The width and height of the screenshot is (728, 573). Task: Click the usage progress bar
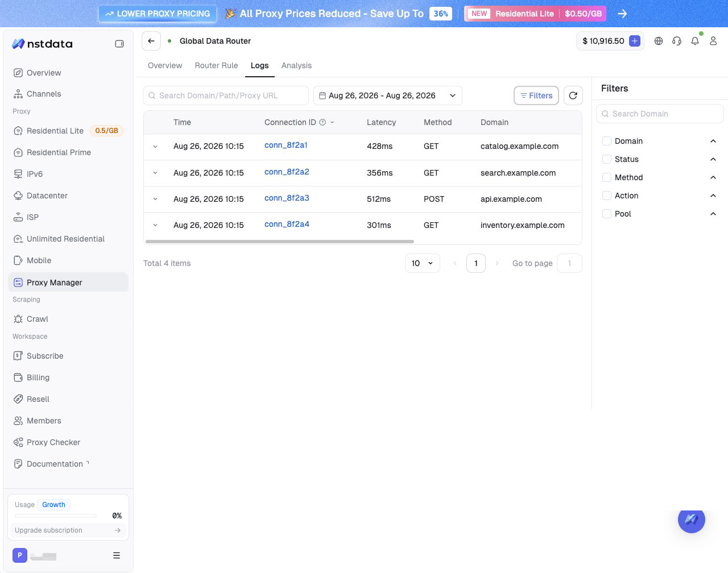(x=56, y=516)
